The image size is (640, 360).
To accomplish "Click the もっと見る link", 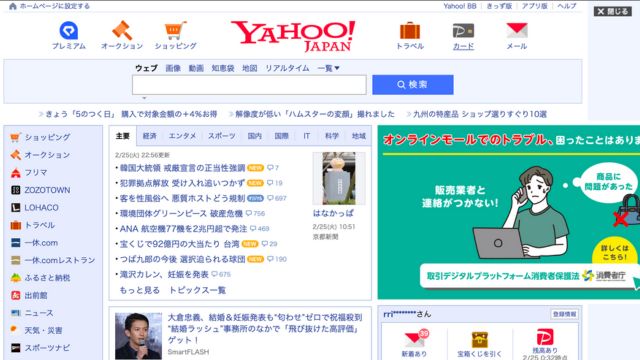I will 139,290.
